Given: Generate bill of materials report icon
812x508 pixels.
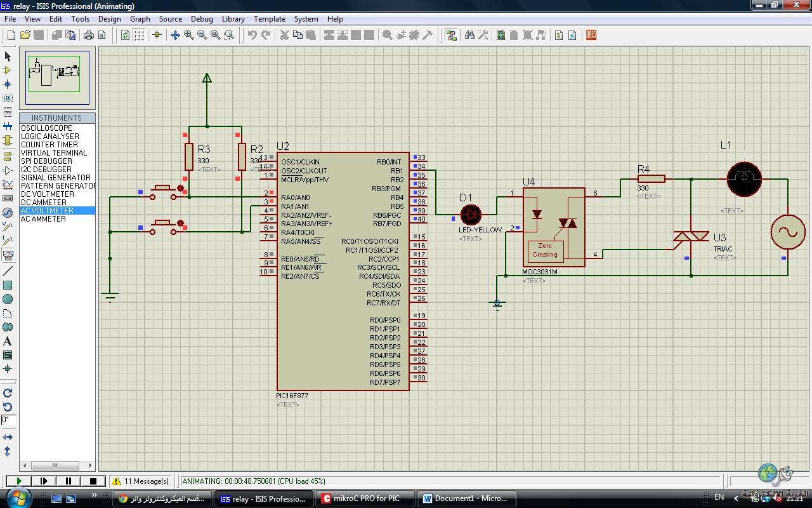Looking at the screenshot, I should tap(558, 35).
